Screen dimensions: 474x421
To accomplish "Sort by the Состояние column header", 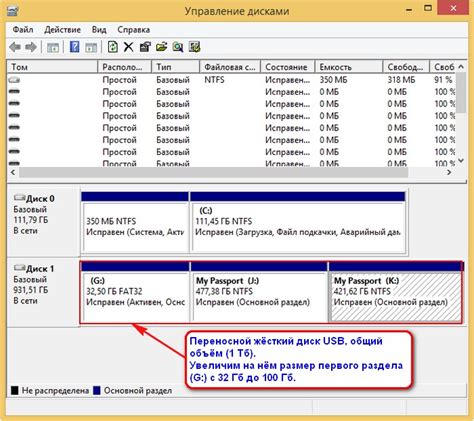I will point(287,67).
